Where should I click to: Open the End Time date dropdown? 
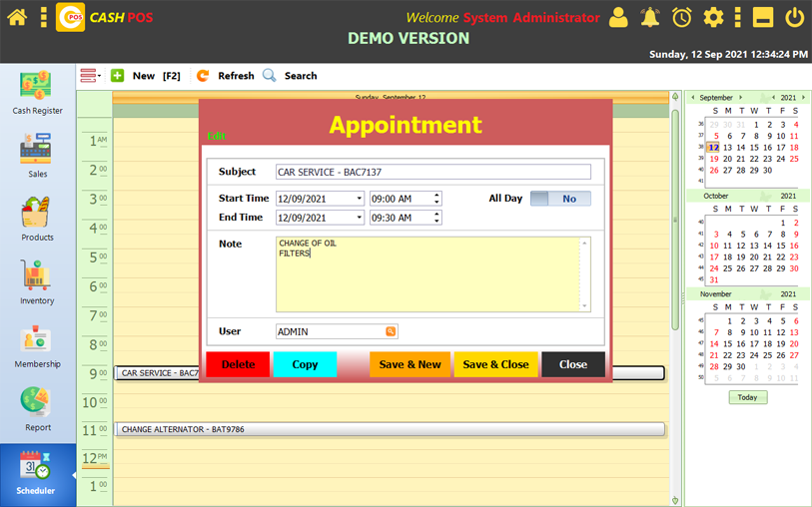(359, 218)
